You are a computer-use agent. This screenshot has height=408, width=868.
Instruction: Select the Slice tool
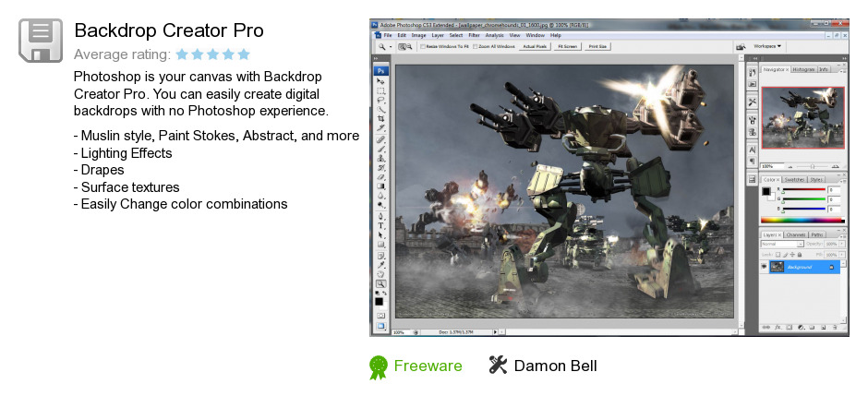(x=381, y=128)
